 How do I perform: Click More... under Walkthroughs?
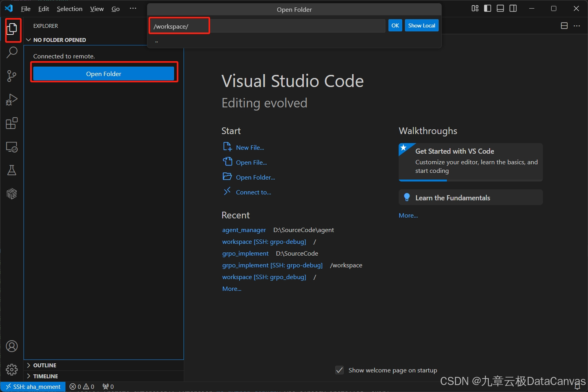pyautogui.click(x=408, y=216)
